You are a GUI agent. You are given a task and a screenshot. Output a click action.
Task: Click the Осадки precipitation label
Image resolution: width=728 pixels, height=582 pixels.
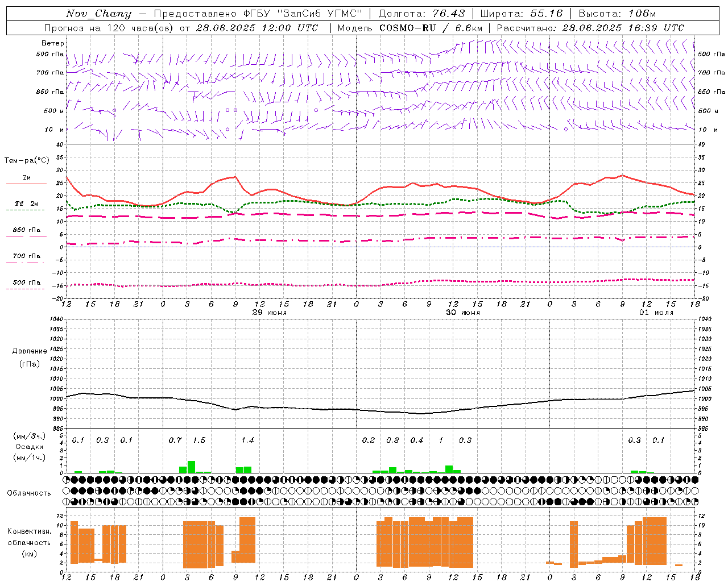point(29,447)
